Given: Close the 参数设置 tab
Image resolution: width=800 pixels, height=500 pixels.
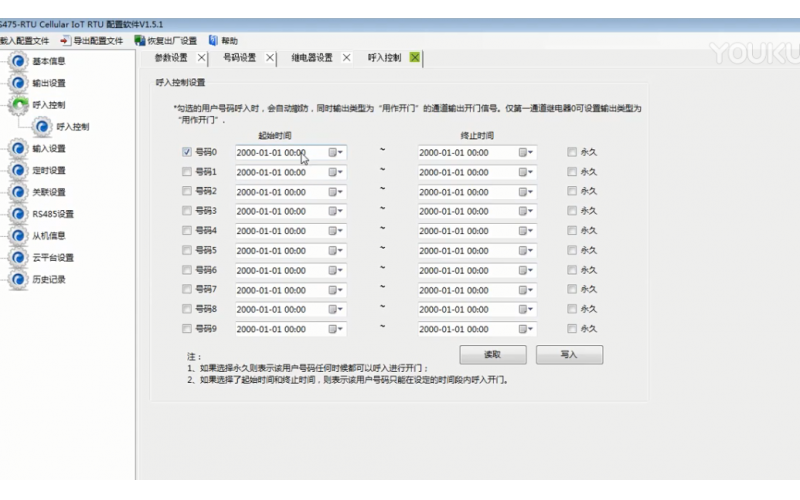Looking at the screenshot, I should pyautogui.click(x=202, y=58).
